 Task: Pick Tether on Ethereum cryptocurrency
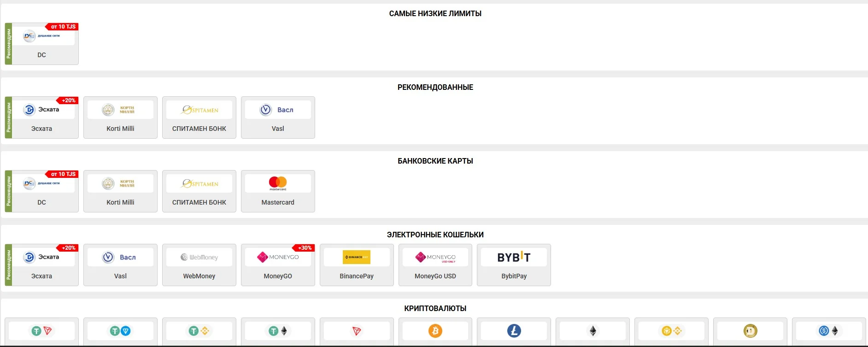coord(278,331)
